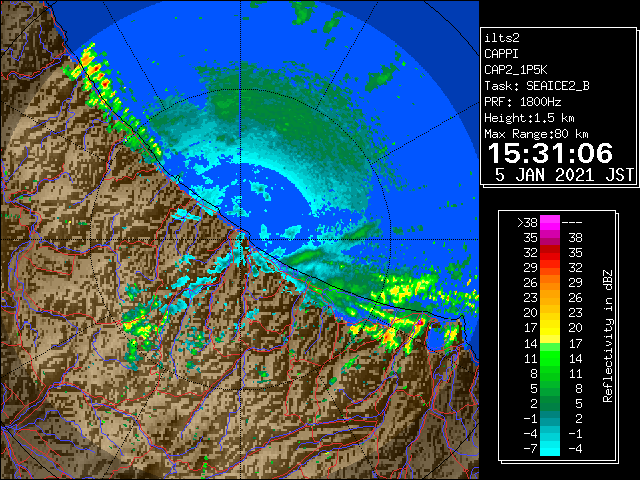Click the timestamp 15:31:06

(550, 153)
